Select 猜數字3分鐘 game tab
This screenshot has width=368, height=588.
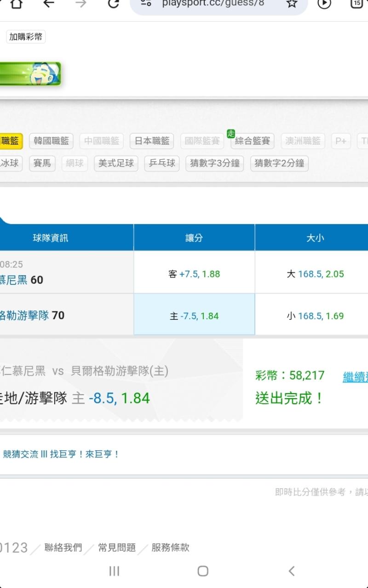215,163
